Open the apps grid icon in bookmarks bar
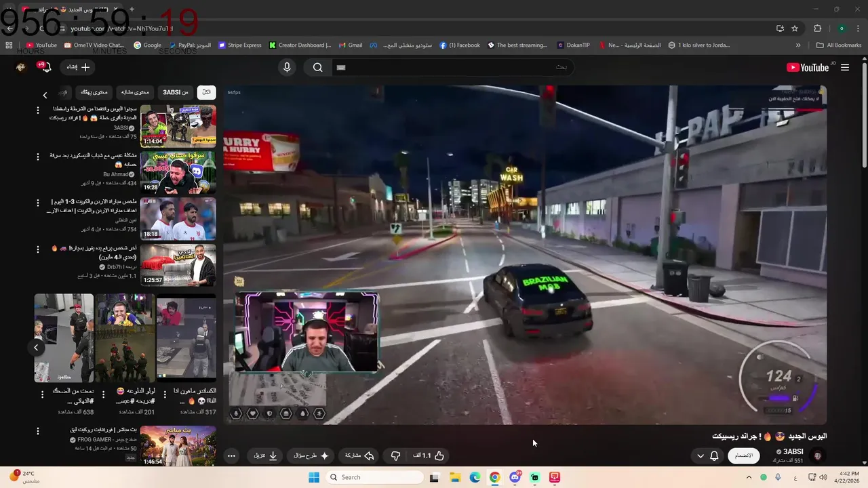Screen dimensions: 868x488 (9, 45)
